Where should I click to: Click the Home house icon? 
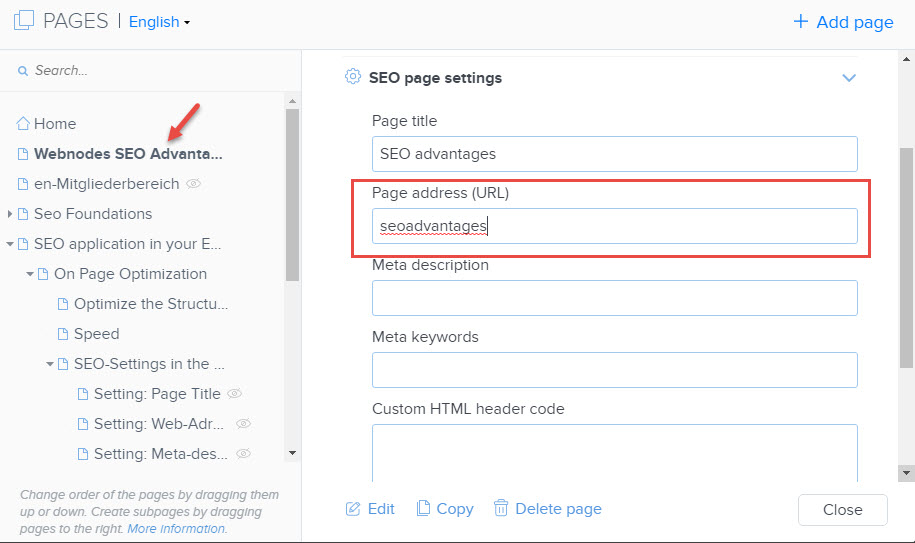coord(23,124)
